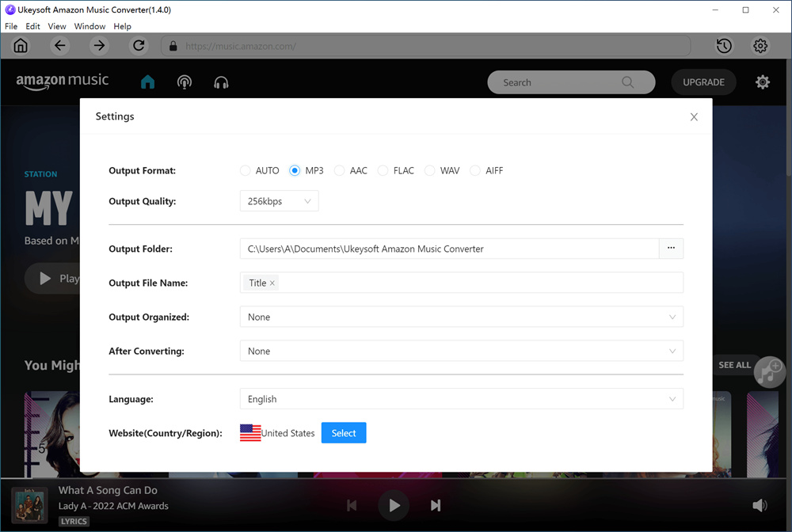This screenshot has width=792, height=532.
Task: Click the search magnifier icon
Action: click(627, 82)
